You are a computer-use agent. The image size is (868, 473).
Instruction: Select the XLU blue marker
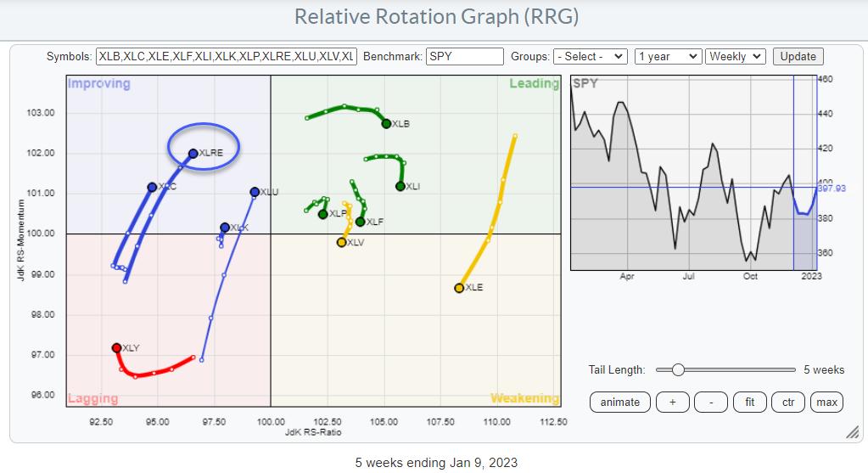coord(255,192)
